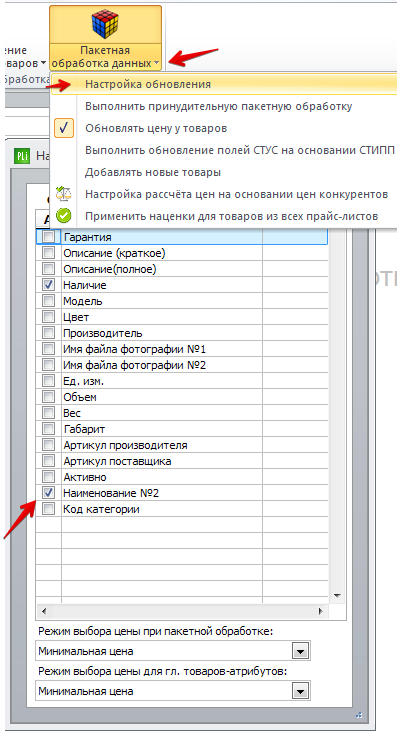Click the Rubik's cube batch processing icon

point(105,24)
